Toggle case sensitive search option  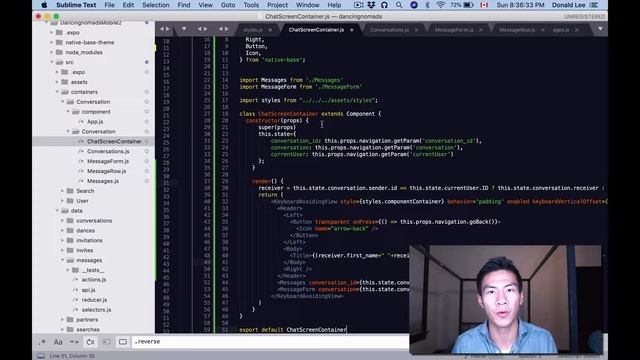pos(58,342)
